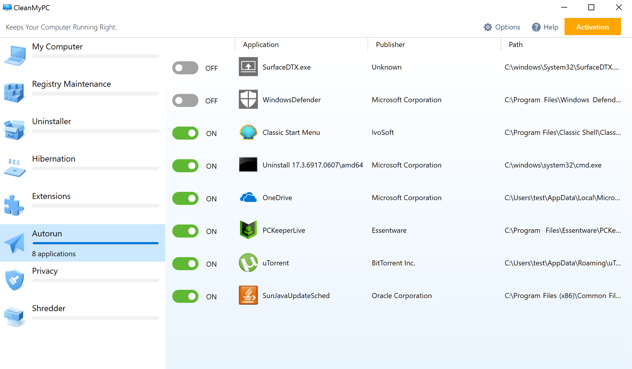Click the PCKeeperLive path cell
This screenshot has width=632, height=369.
coord(563,230)
